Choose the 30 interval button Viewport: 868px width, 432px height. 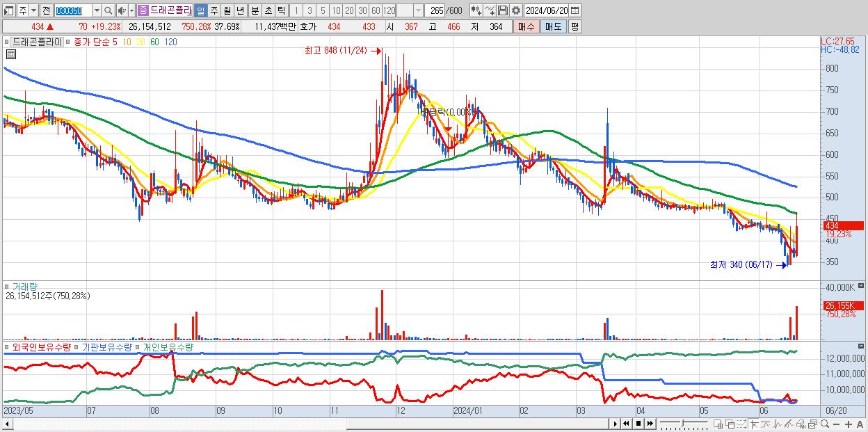tap(362, 10)
